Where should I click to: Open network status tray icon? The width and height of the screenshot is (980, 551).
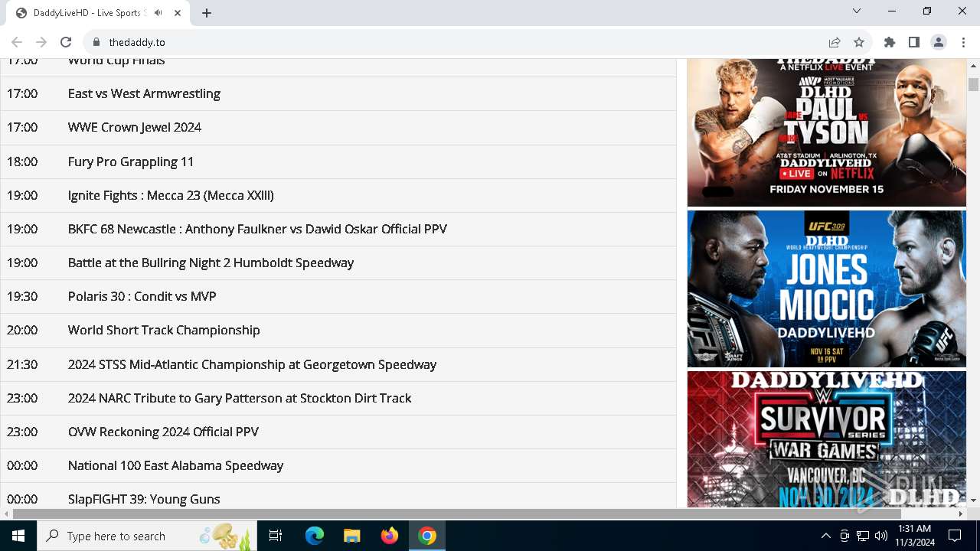coord(863,536)
